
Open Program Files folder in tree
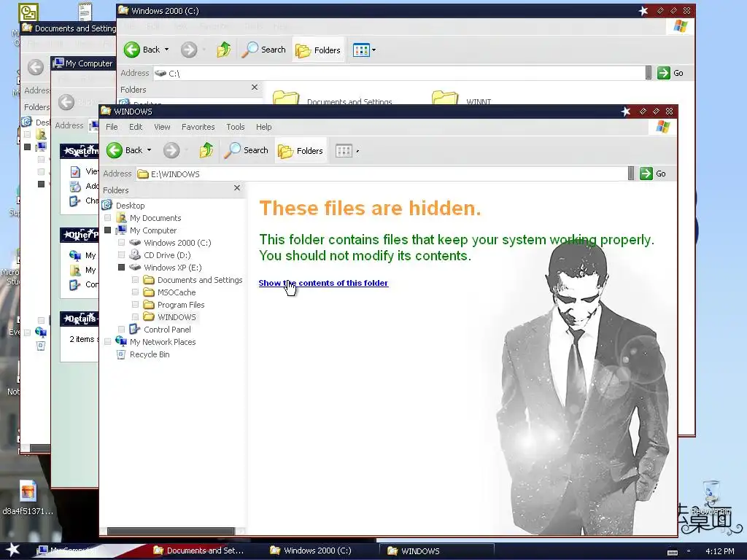[x=181, y=305]
